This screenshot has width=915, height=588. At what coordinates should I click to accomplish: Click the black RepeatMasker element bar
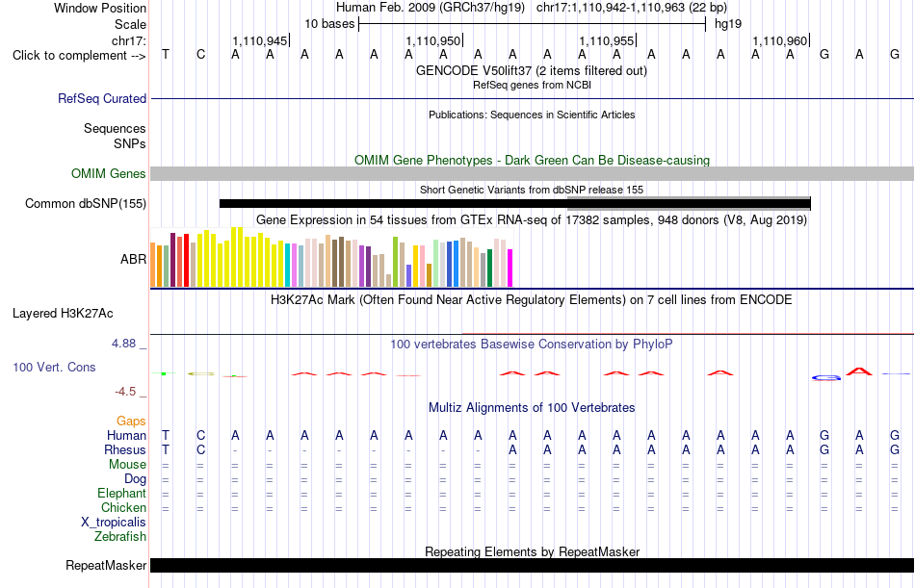click(x=533, y=565)
